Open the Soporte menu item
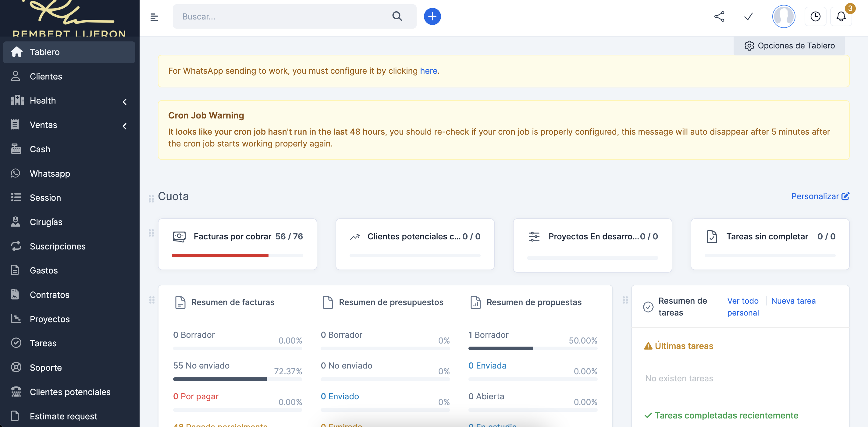The height and width of the screenshot is (427, 868). click(x=69, y=367)
